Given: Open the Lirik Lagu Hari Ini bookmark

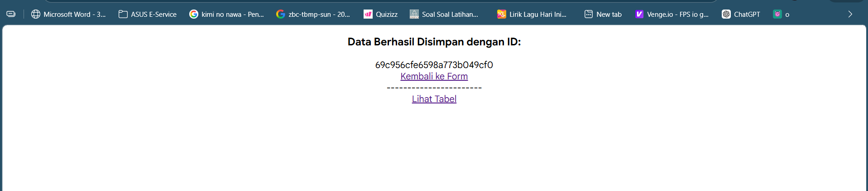Looking at the screenshot, I should point(532,14).
